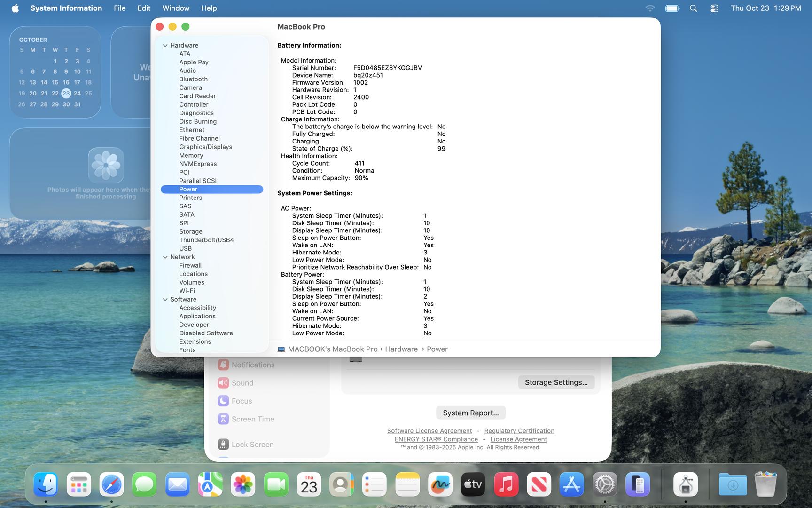Click the Spotlight search icon
Screen dimensions: 812x508
[x=693, y=8]
